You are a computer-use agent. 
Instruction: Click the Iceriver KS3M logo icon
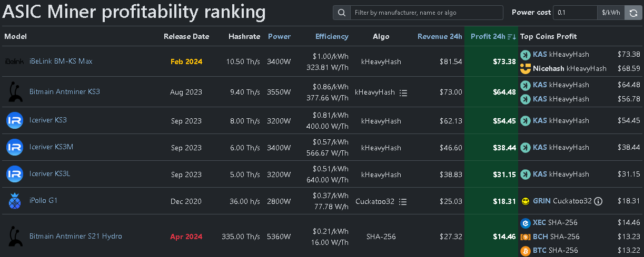pos(14,147)
